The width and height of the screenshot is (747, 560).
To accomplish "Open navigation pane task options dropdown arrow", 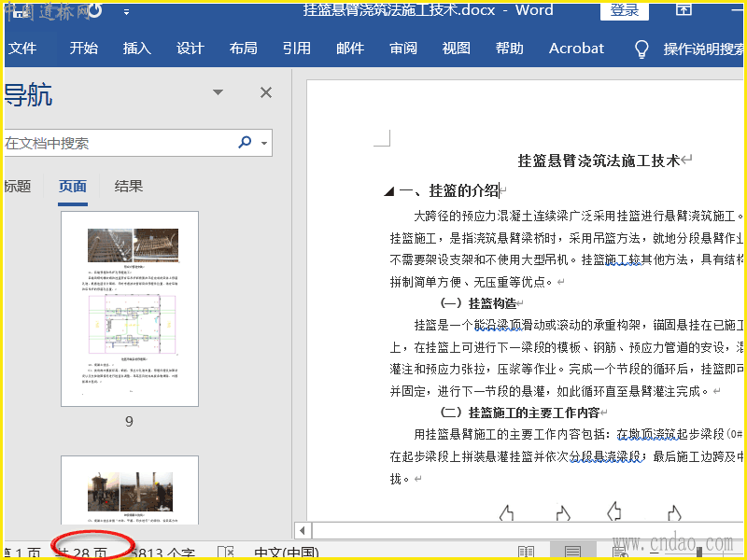I will point(218,92).
